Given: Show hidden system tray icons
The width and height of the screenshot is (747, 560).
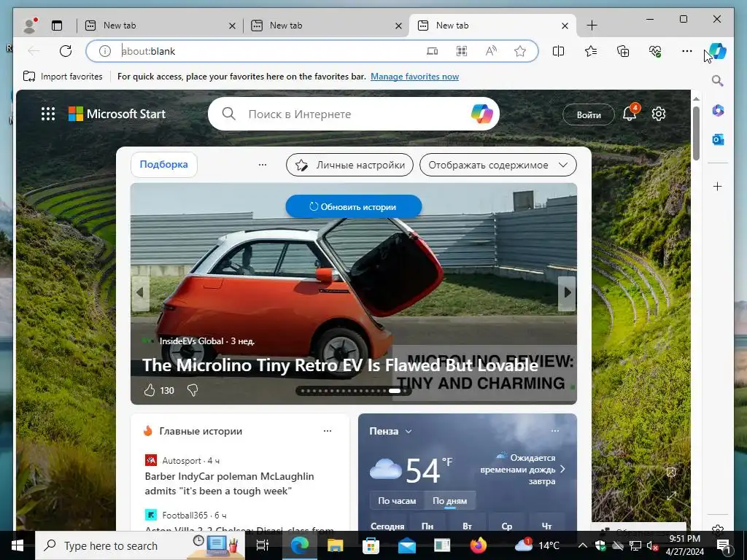Looking at the screenshot, I should (x=583, y=545).
